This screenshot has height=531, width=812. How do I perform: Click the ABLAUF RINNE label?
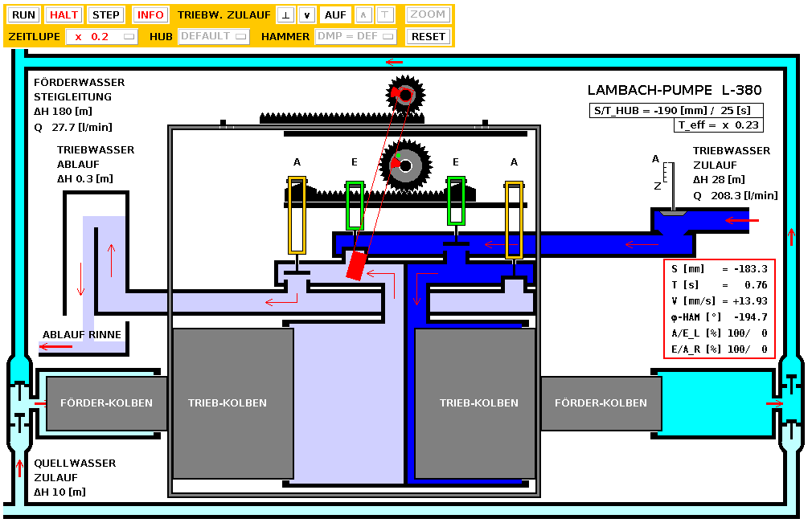[x=82, y=335]
